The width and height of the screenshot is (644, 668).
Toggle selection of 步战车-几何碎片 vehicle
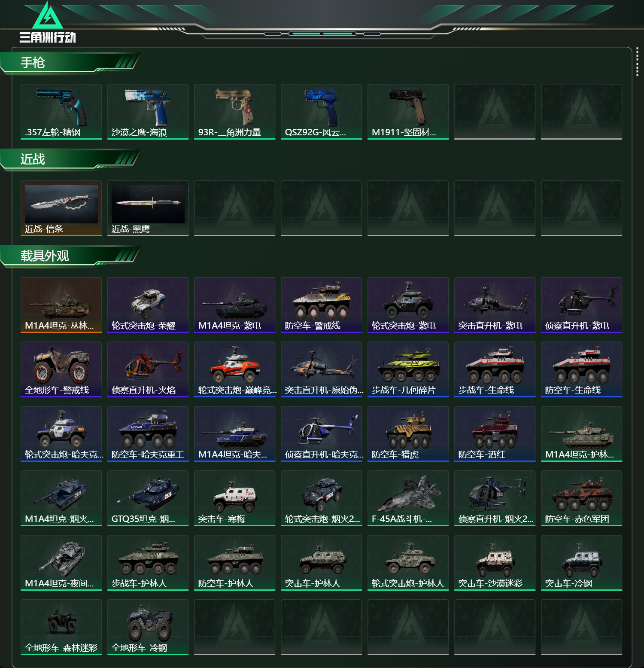pos(408,369)
